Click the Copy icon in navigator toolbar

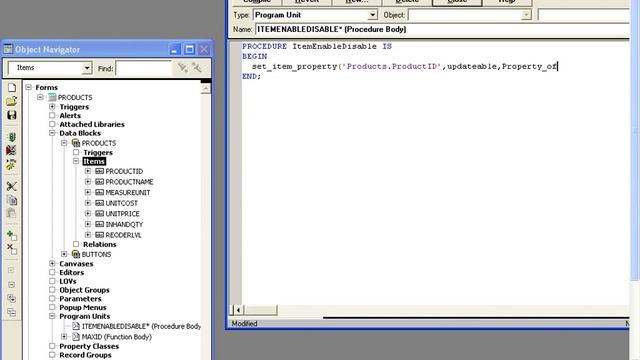12,200
